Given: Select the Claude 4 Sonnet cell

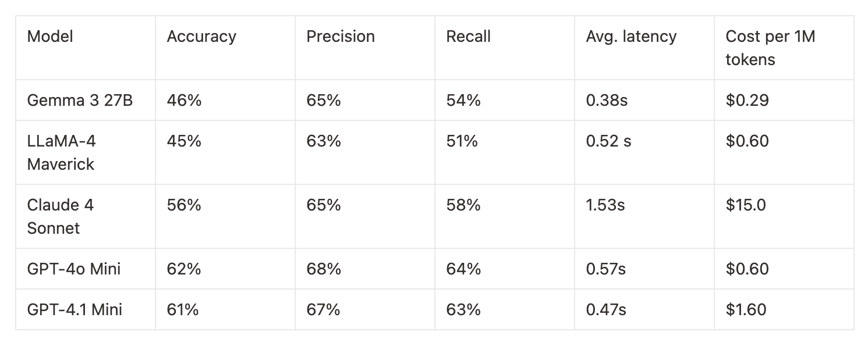Looking at the screenshot, I should pos(86,216).
